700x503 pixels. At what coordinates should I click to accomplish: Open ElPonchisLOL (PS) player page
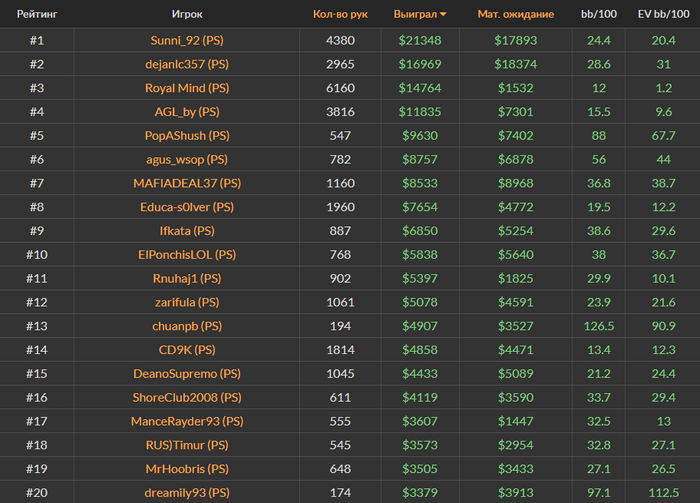coord(186,255)
